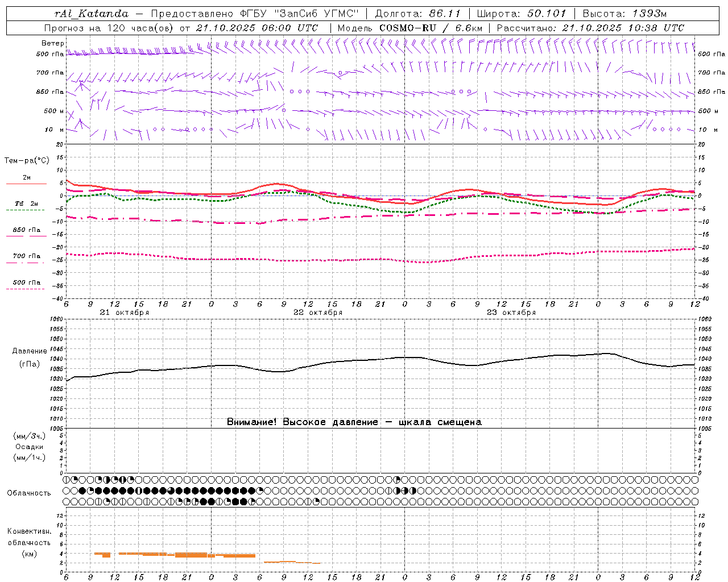Select the Широта: 50.101 header field
Viewport: 728px width, 582px height.
coord(522,14)
